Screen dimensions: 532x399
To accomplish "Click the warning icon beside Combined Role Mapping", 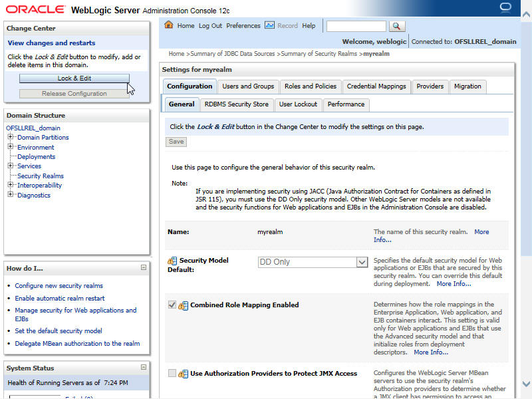I will [184, 305].
